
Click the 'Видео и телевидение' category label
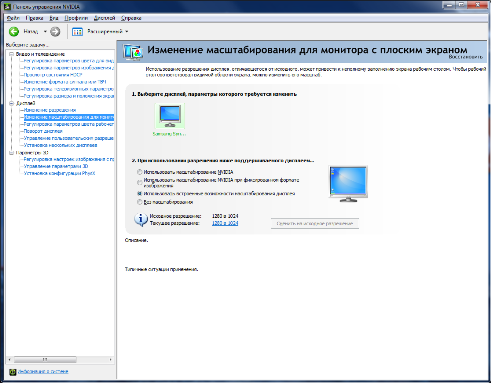click(x=40, y=54)
